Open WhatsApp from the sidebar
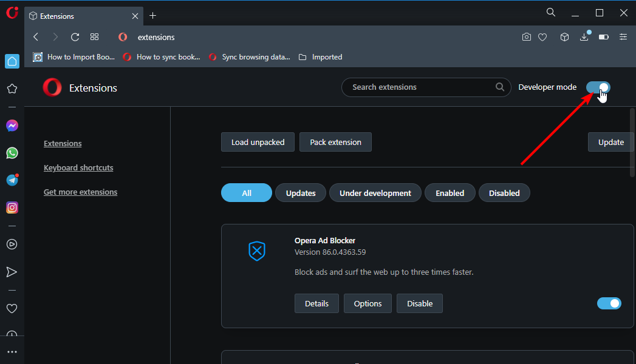This screenshot has width=636, height=364. pyautogui.click(x=12, y=153)
